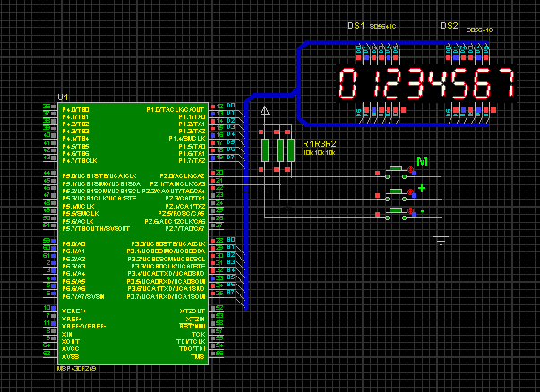Select the power terminal arrow above resistors

264,111
